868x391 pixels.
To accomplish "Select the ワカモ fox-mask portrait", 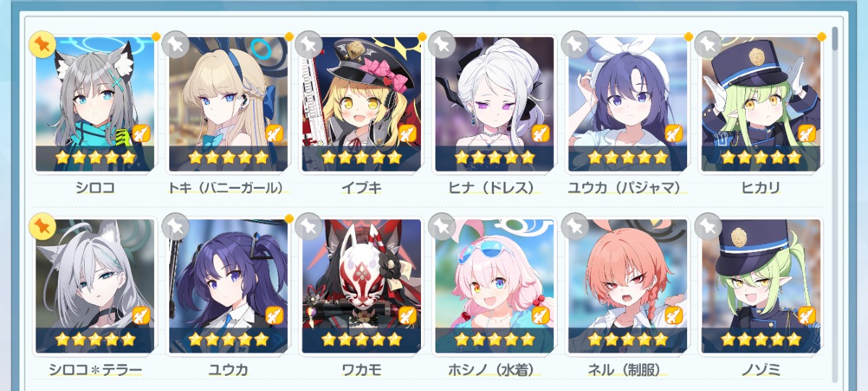I will (361, 287).
